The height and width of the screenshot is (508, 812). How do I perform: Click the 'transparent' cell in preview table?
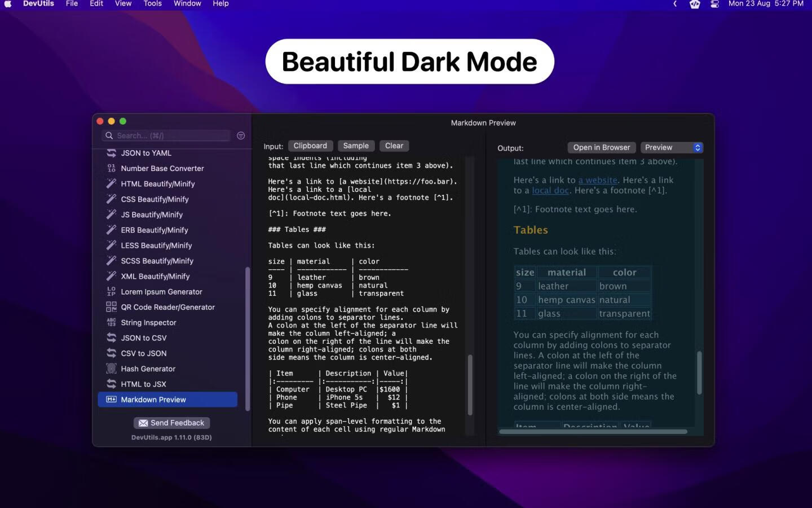pyautogui.click(x=624, y=313)
